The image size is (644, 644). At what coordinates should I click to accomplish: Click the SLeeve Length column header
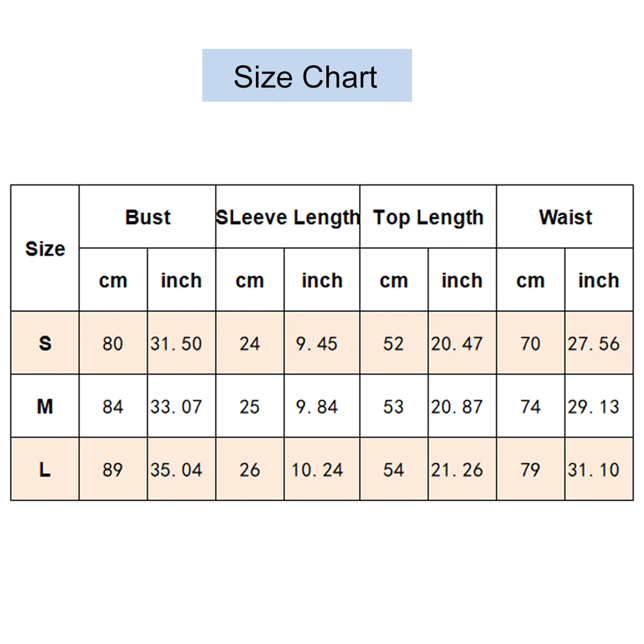coord(288,217)
